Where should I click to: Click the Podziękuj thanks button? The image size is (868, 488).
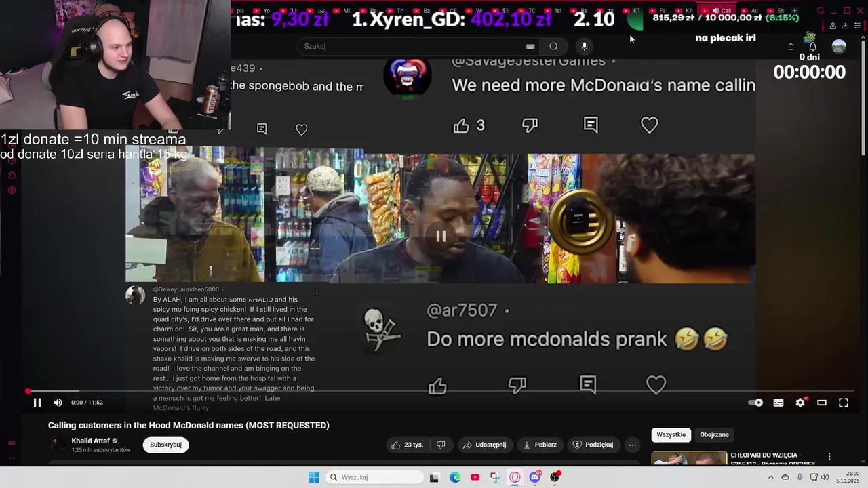pos(593,445)
